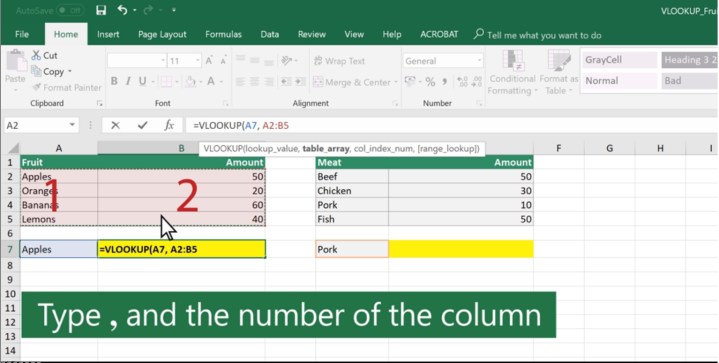Toggle Wrap Text option
The height and width of the screenshot is (363, 719).
(339, 61)
